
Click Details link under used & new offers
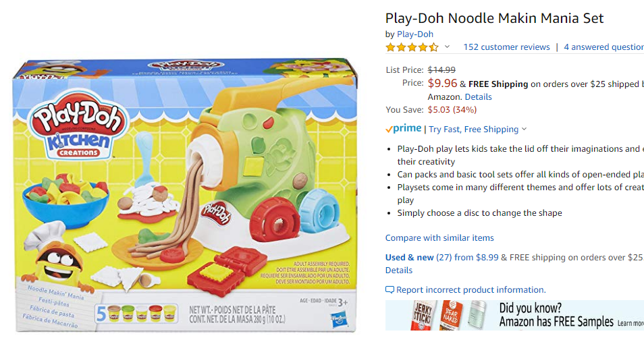(x=399, y=270)
